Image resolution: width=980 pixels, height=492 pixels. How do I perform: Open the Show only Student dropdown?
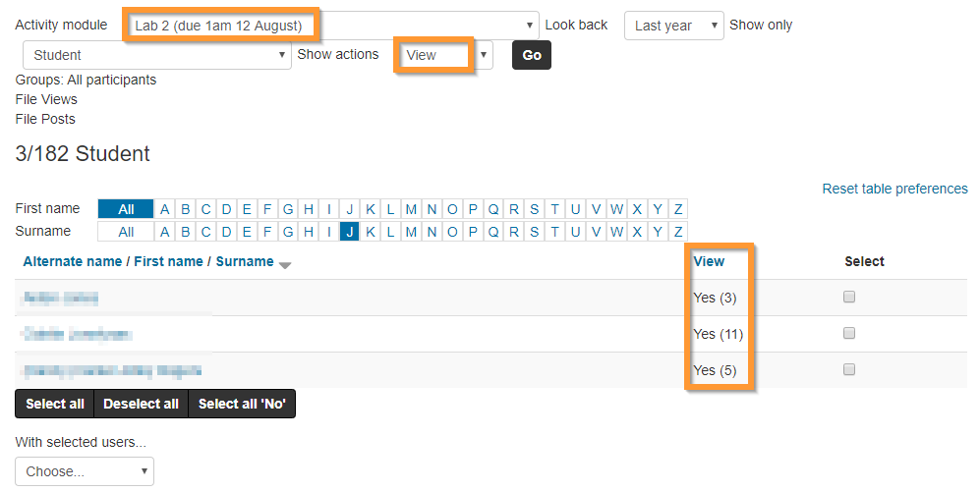157,55
